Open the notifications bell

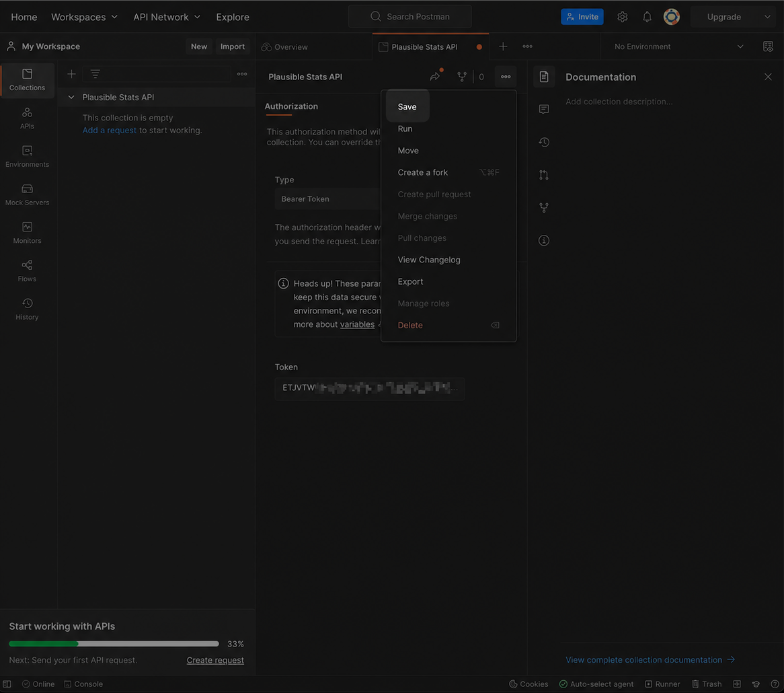point(647,17)
